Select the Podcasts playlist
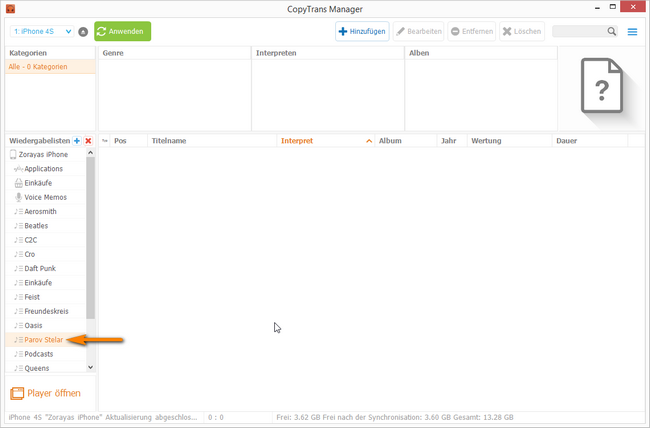Screen dimensions: 650x428 click(x=46, y=354)
